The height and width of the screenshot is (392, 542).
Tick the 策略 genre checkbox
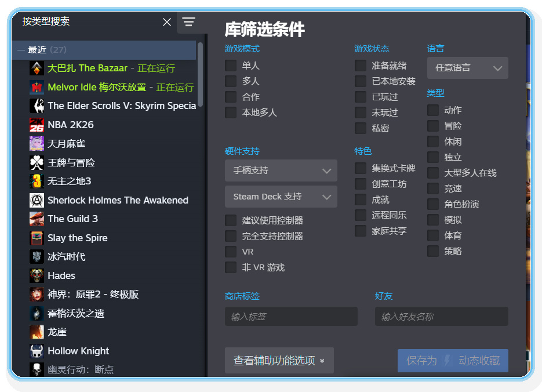[x=433, y=251]
